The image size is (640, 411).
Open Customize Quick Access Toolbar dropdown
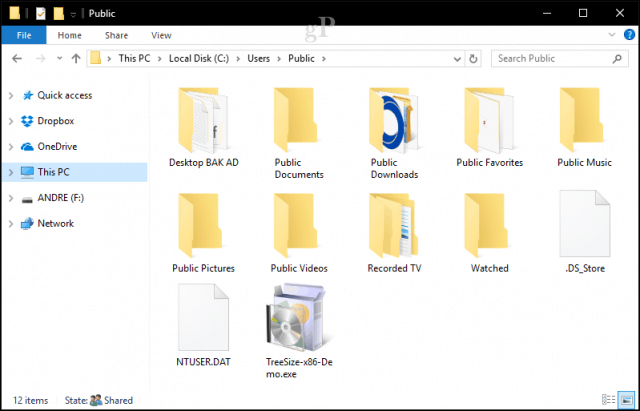[73, 15]
